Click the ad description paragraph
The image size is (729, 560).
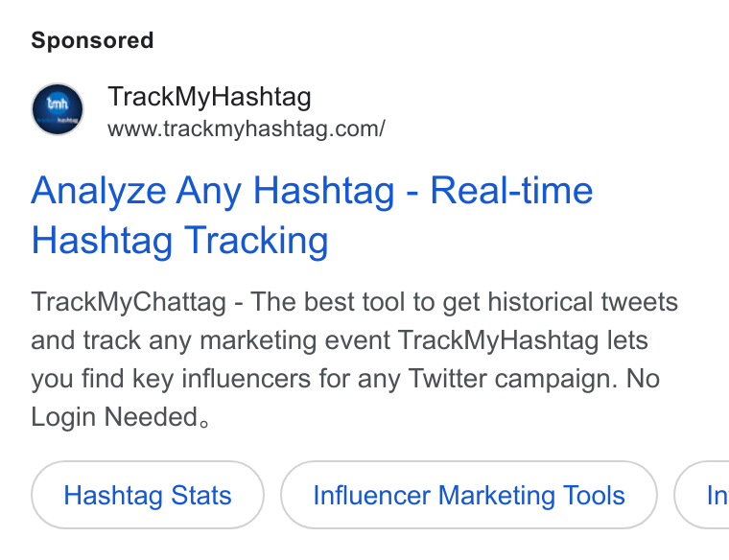tap(354, 360)
